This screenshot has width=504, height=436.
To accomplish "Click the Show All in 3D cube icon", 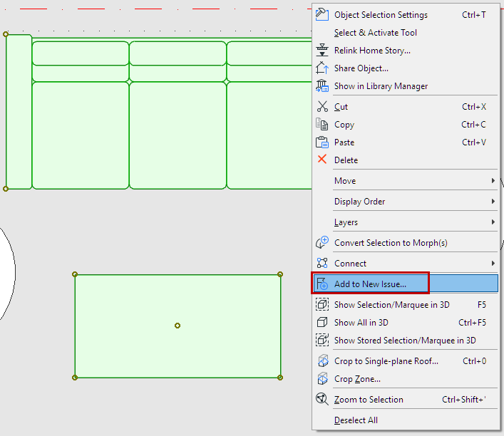I will (x=322, y=322).
